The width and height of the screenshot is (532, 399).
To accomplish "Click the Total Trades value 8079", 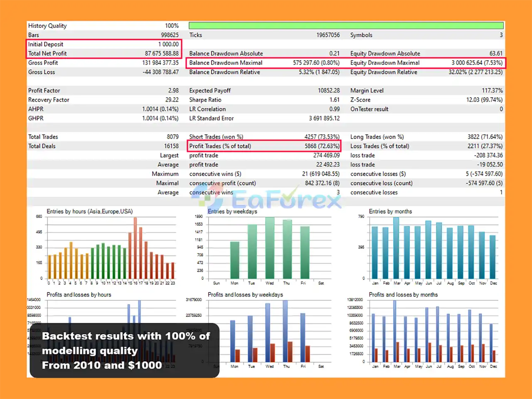I will pyautogui.click(x=172, y=137).
